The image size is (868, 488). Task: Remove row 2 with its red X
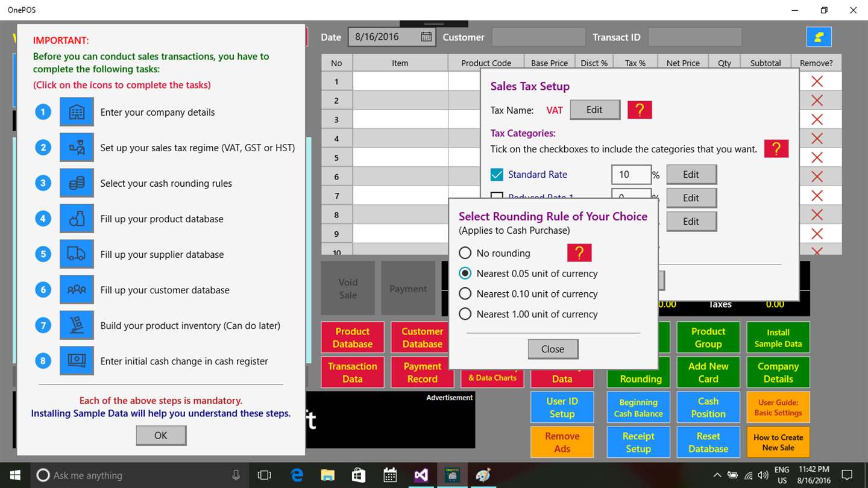[x=817, y=100]
